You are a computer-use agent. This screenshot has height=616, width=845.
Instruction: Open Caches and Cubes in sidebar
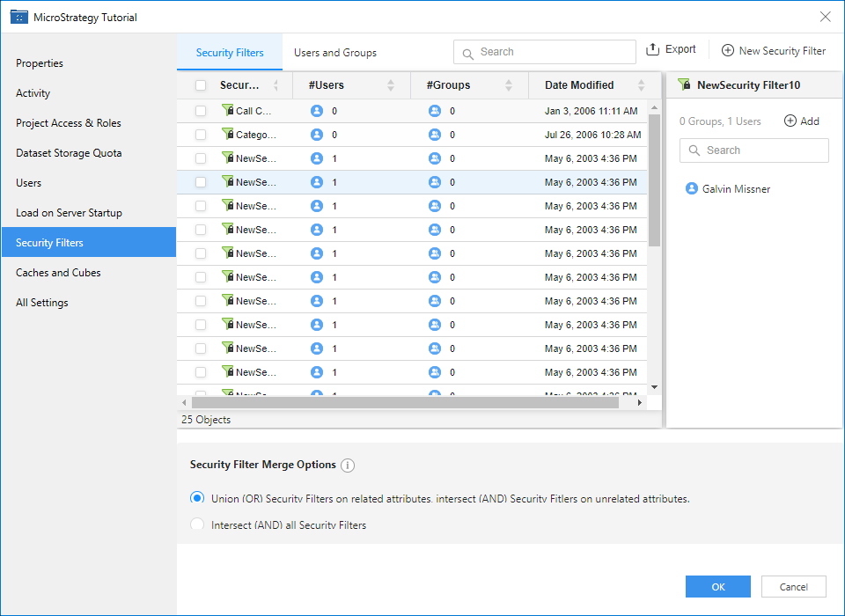click(58, 273)
